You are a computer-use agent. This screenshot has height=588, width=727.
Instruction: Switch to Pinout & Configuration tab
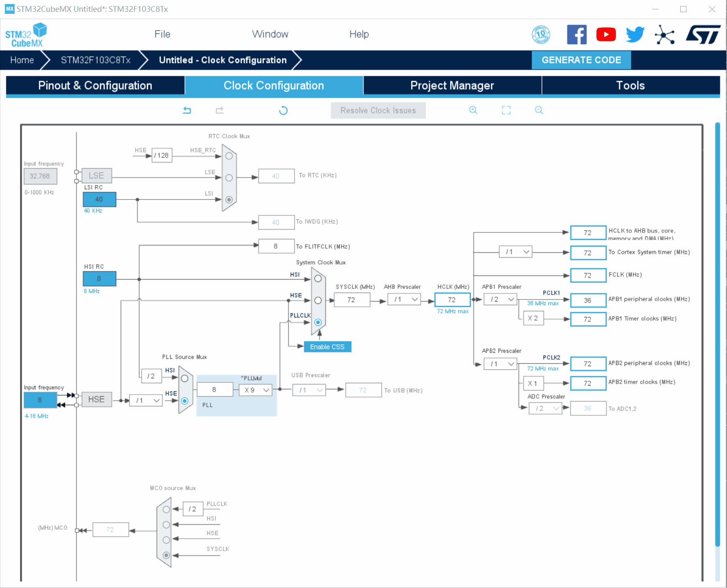(95, 85)
